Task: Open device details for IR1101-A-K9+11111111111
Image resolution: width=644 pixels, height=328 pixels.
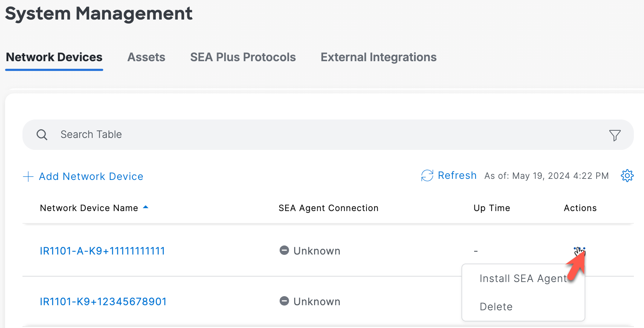Action: tap(103, 251)
